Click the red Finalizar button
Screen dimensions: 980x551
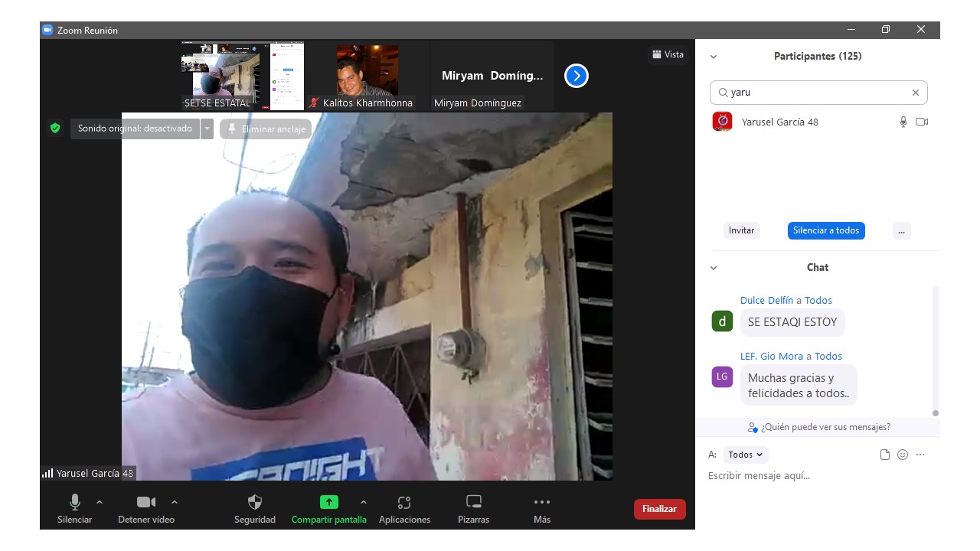[x=659, y=509]
